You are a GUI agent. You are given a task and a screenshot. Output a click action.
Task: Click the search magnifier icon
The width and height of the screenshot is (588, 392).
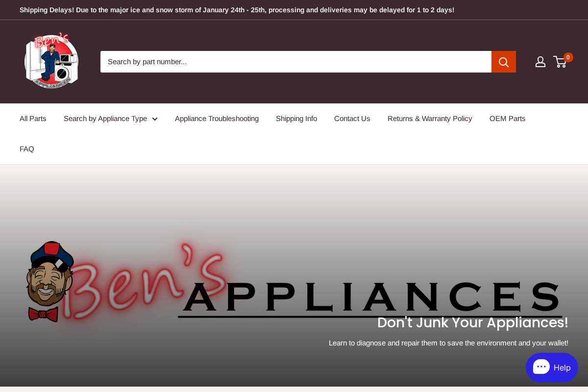[504, 62]
